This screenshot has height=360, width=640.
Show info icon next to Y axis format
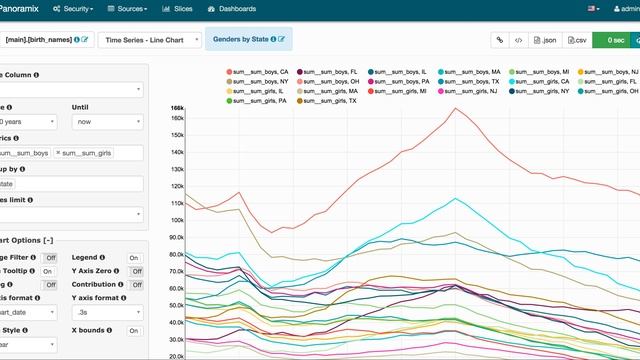coord(123,298)
